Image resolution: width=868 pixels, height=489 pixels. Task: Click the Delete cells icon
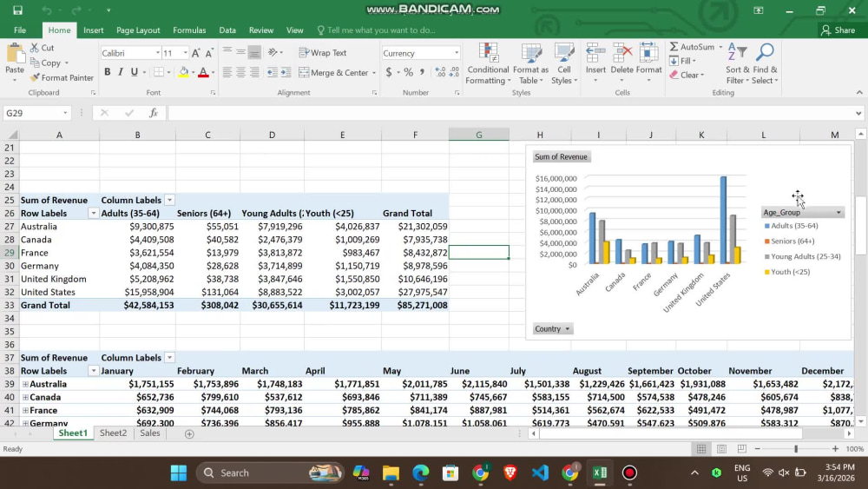(x=622, y=53)
